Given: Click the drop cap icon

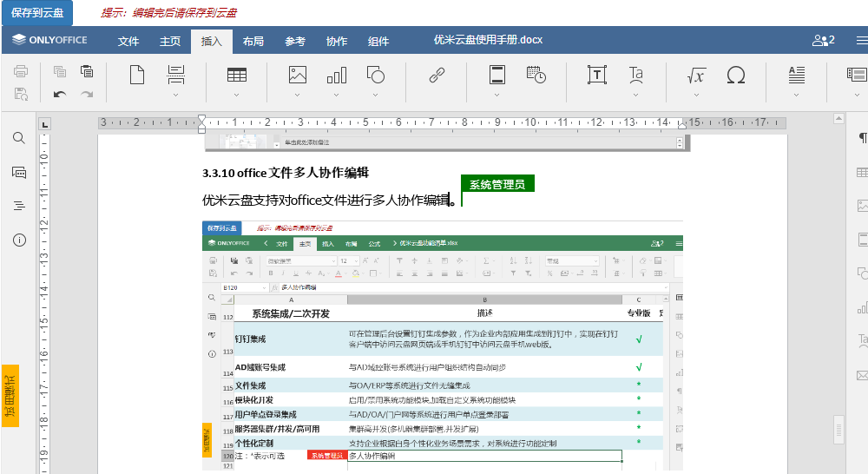Looking at the screenshot, I should pyautogui.click(x=797, y=75).
